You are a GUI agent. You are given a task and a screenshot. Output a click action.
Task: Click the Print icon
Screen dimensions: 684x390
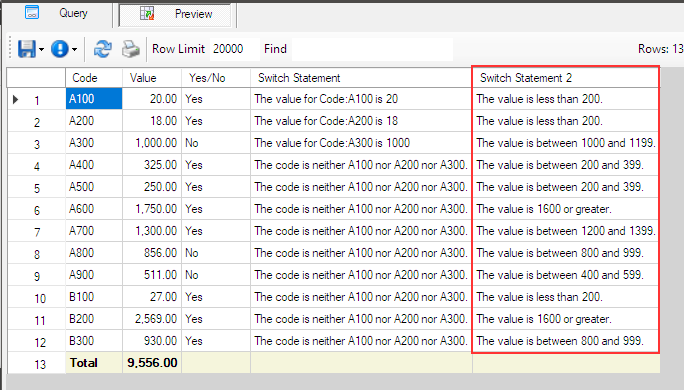click(130, 49)
